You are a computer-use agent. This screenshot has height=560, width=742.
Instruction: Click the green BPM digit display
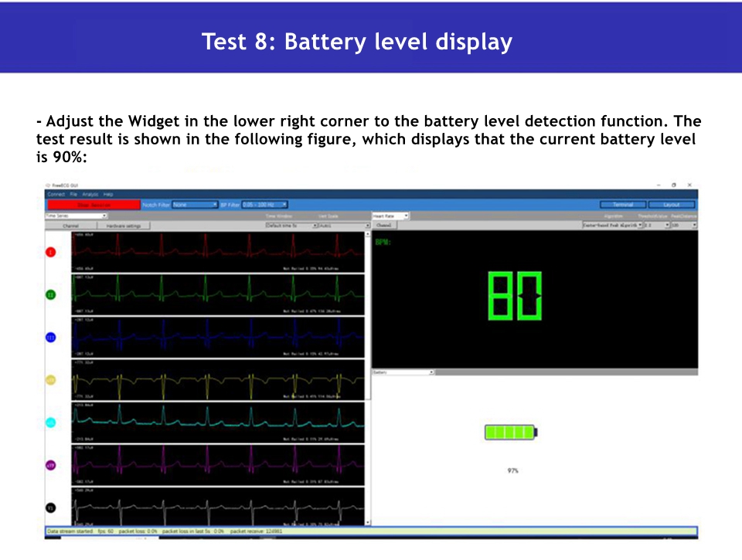pyautogui.click(x=515, y=296)
